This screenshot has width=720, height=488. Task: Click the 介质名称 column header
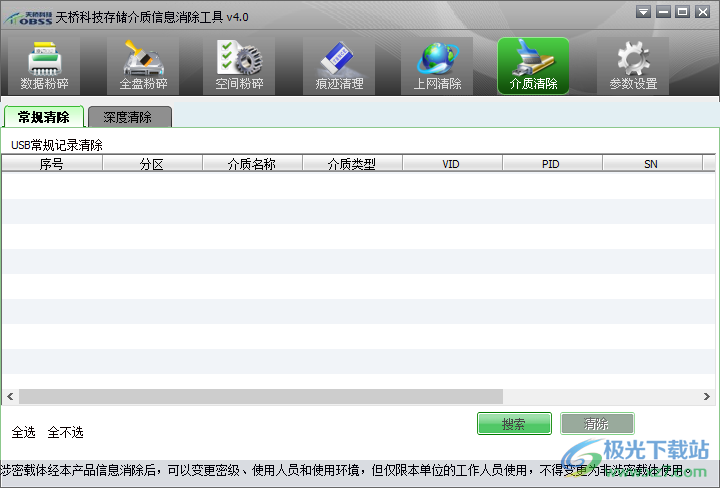252,164
